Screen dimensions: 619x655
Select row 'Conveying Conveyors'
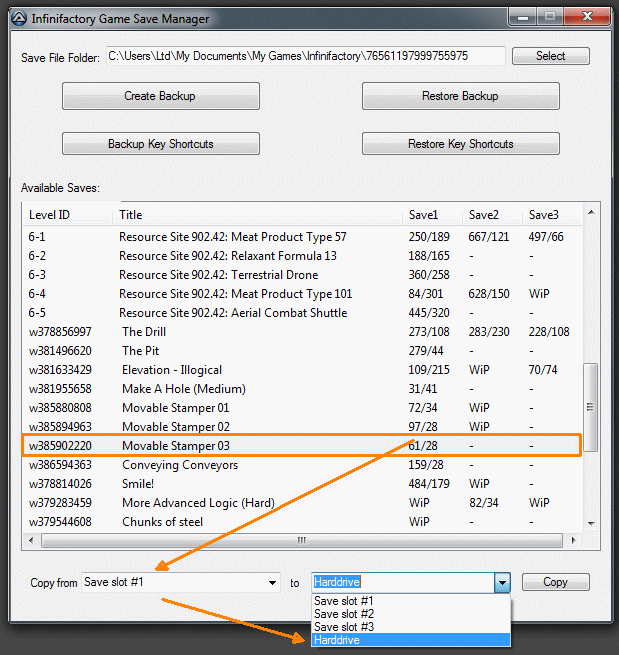(302, 465)
